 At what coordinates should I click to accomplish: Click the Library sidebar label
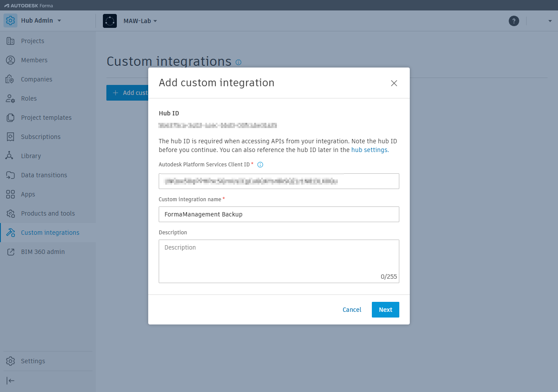tap(31, 156)
